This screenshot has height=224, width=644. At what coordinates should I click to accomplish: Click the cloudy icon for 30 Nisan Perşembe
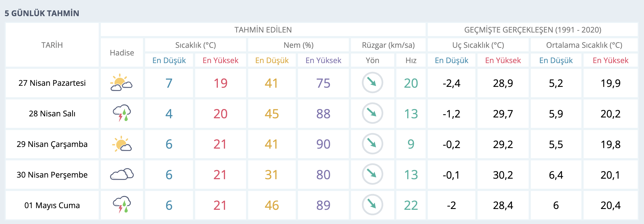coord(122,174)
